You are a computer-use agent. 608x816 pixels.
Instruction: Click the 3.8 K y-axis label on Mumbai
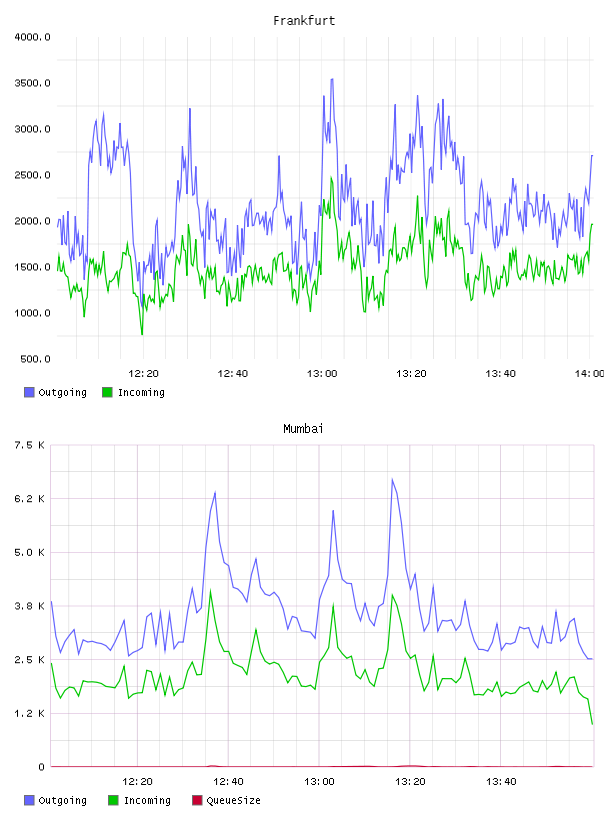coord(29,606)
